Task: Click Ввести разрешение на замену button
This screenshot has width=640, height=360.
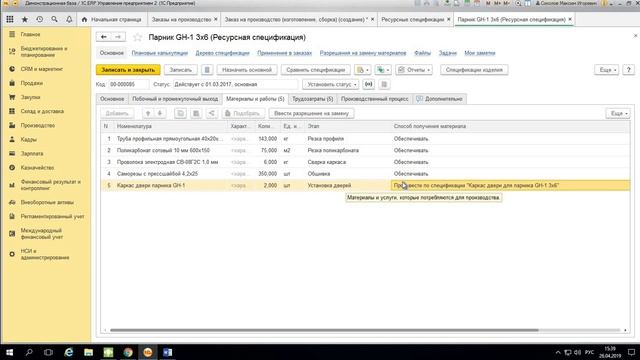Action: tap(311, 113)
